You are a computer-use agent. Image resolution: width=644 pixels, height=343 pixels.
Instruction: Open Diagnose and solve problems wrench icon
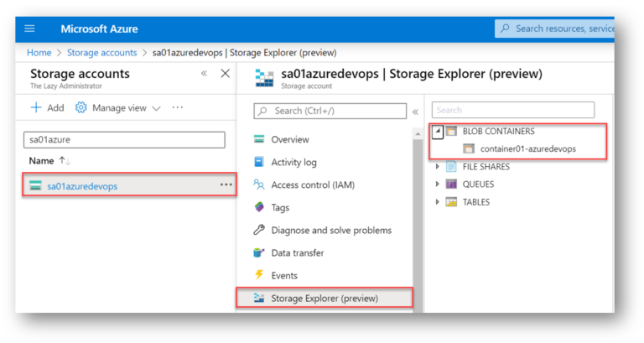coord(259,230)
